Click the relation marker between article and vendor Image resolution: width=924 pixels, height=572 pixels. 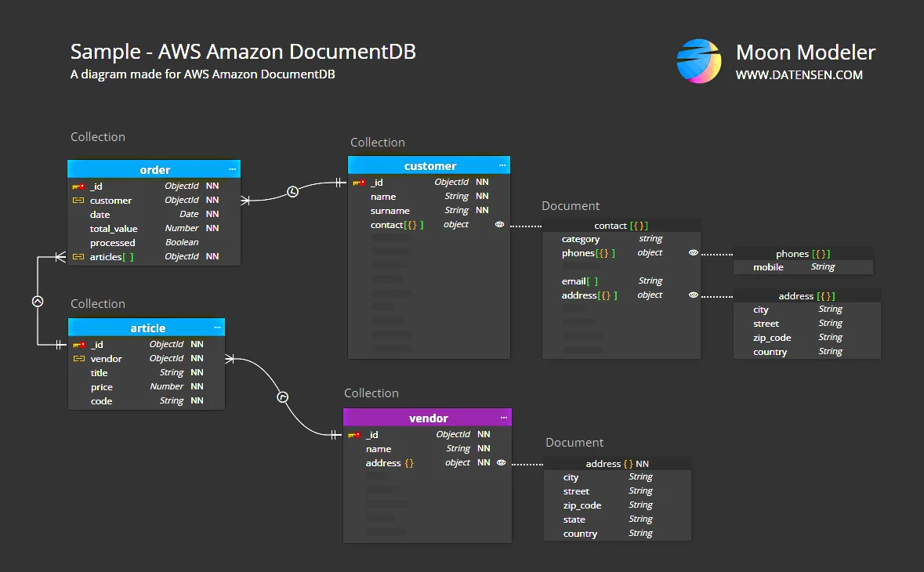click(x=283, y=397)
